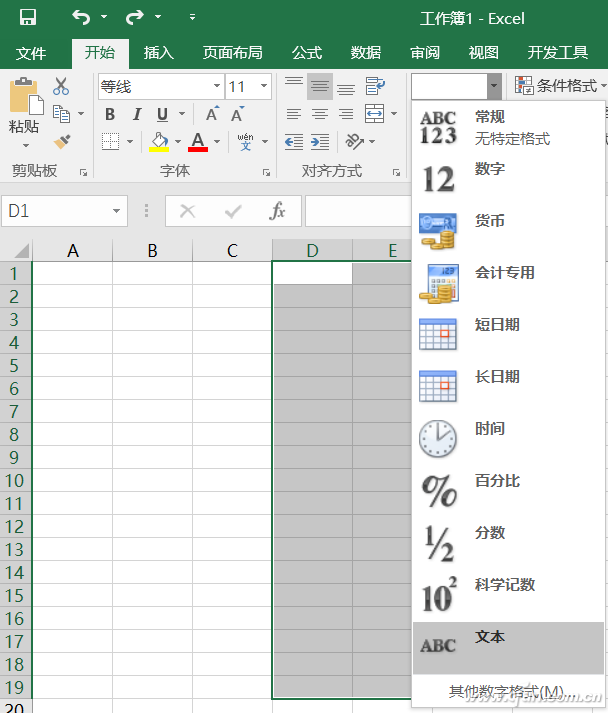Viewport: 608px width, 713px height.
Task: Open the 文件 menu tab
Action: 31,53
